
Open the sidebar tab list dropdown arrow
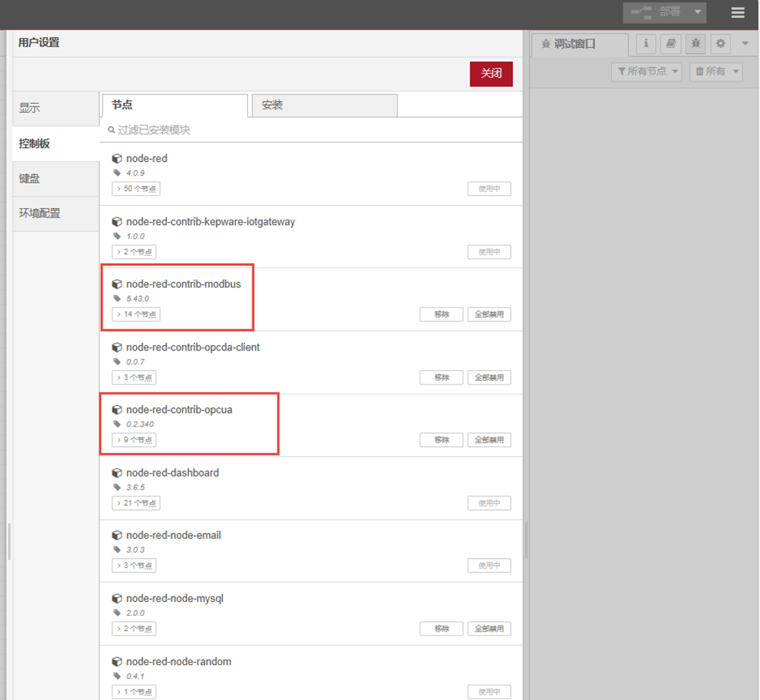[x=745, y=43]
